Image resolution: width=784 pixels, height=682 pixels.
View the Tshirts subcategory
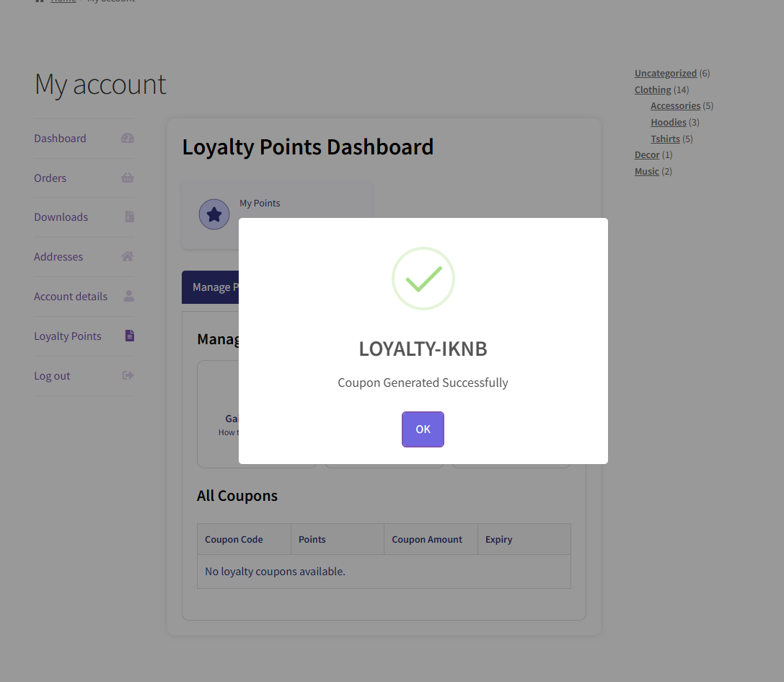(665, 139)
